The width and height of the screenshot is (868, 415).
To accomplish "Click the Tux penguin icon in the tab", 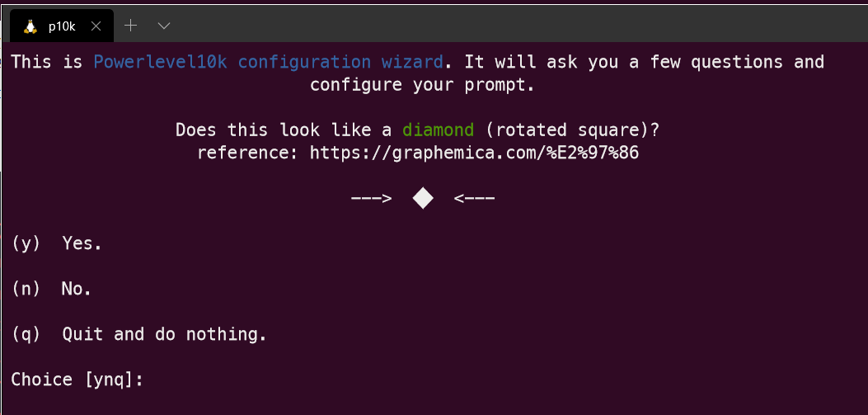I will [30, 26].
